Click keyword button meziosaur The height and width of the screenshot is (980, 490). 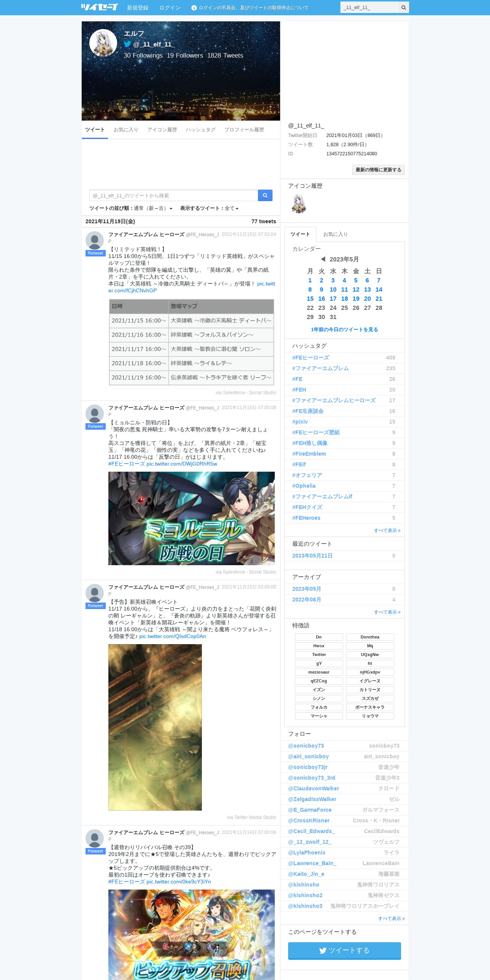pyautogui.click(x=319, y=672)
